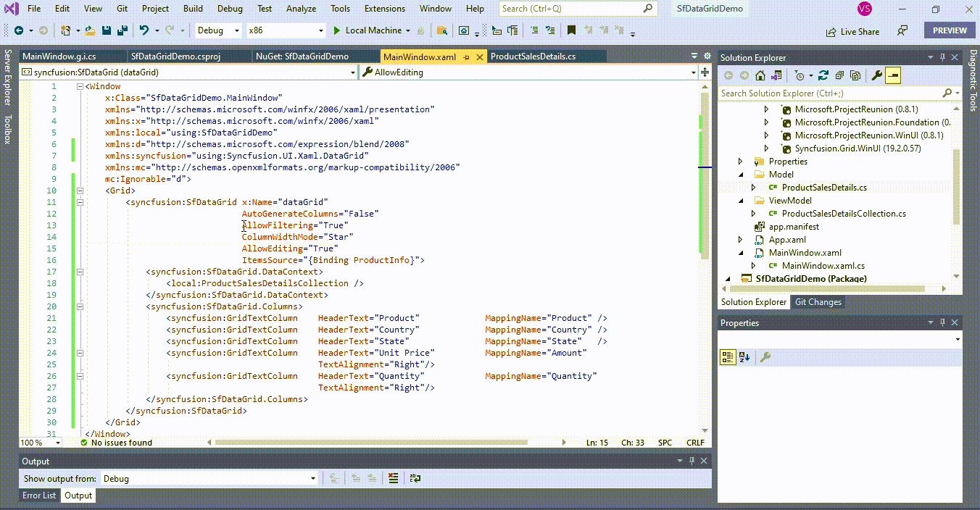Click the PREVIEW button

point(950,30)
